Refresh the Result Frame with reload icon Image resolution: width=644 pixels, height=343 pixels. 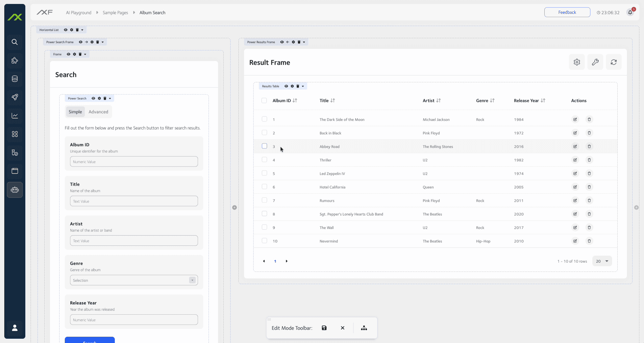[x=613, y=62]
